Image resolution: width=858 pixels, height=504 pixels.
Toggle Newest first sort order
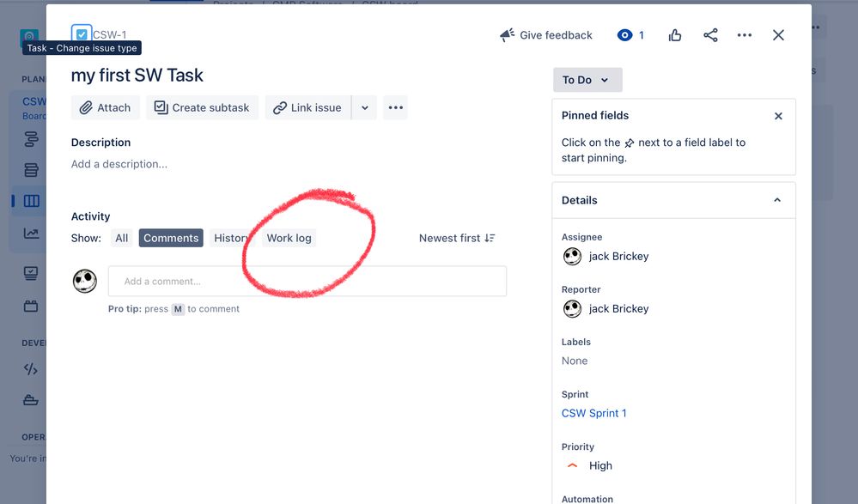457,238
